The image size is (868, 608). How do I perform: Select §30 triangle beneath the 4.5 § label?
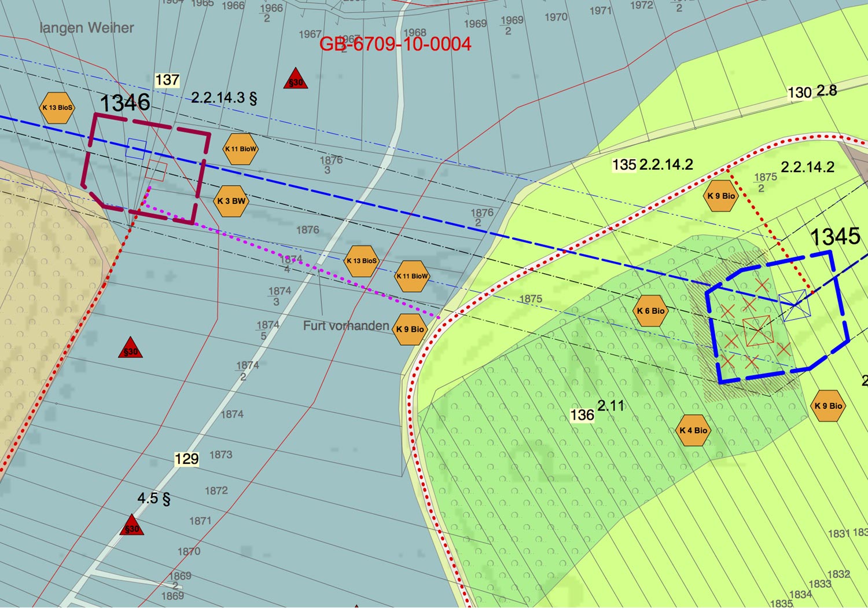click(132, 526)
